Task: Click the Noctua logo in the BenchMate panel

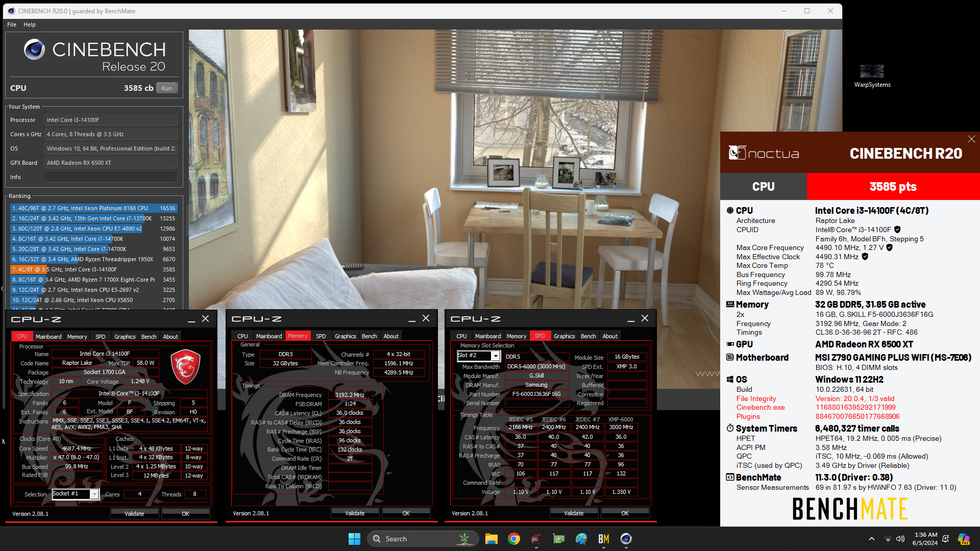Action: tap(763, 153)
